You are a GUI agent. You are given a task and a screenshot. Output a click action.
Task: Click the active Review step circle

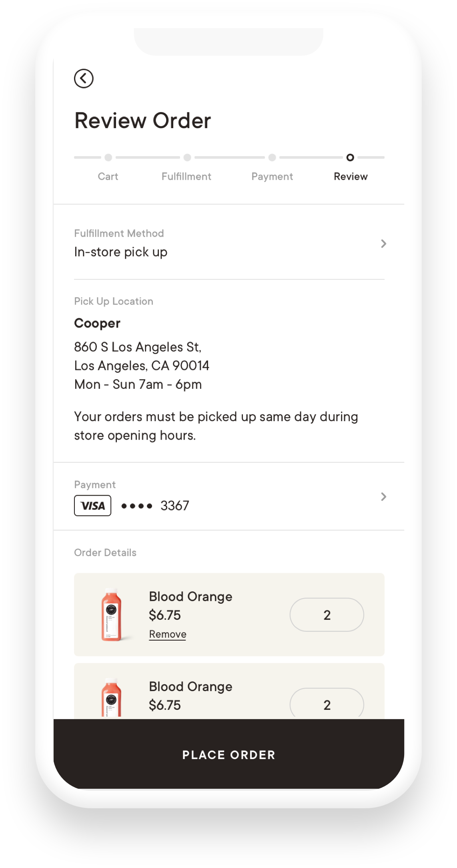click(350, 157)
